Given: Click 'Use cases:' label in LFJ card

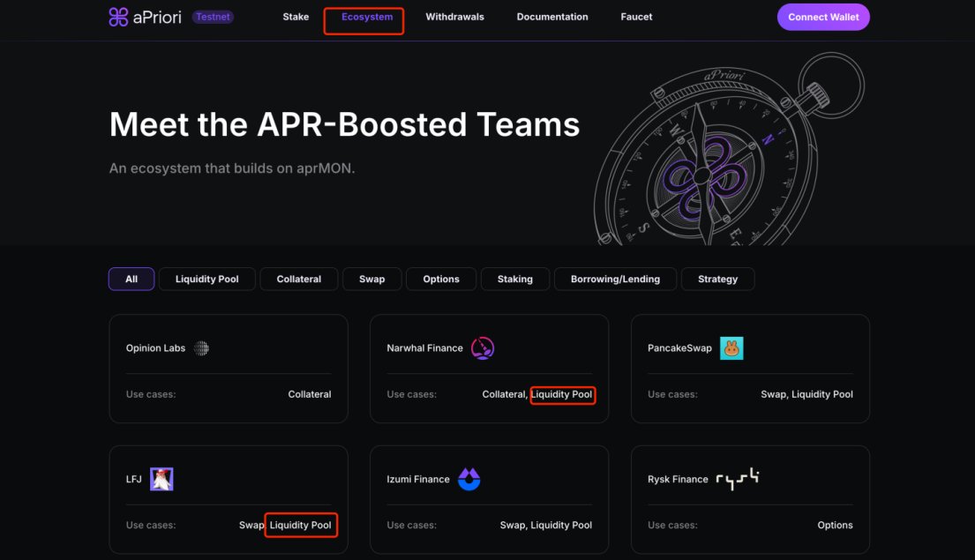Looking at the screenshot, I should click(151, 526).
